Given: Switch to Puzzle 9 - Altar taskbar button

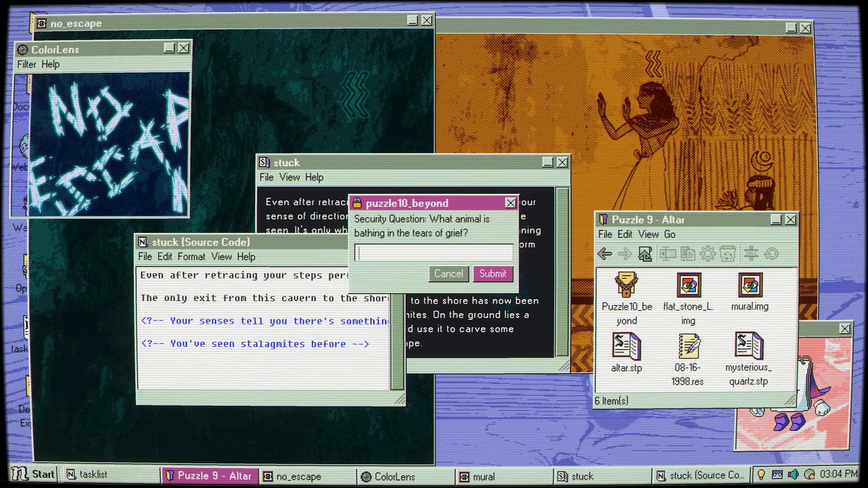Looking at the screenshot, I should pos(209,476).
